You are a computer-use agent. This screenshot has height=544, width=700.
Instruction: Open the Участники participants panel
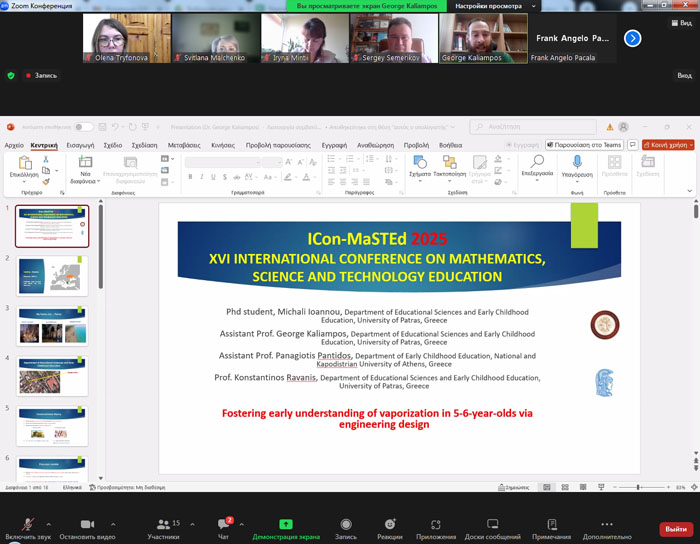click(x=163, y=524)
